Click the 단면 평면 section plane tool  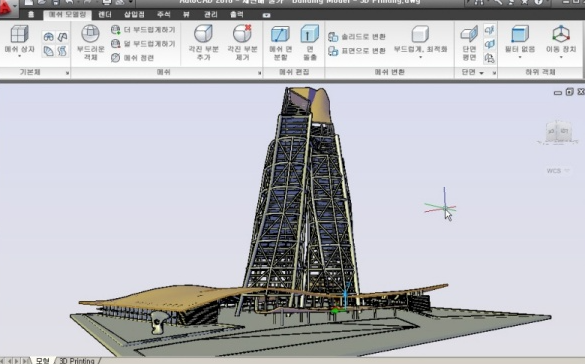point(469,43)
